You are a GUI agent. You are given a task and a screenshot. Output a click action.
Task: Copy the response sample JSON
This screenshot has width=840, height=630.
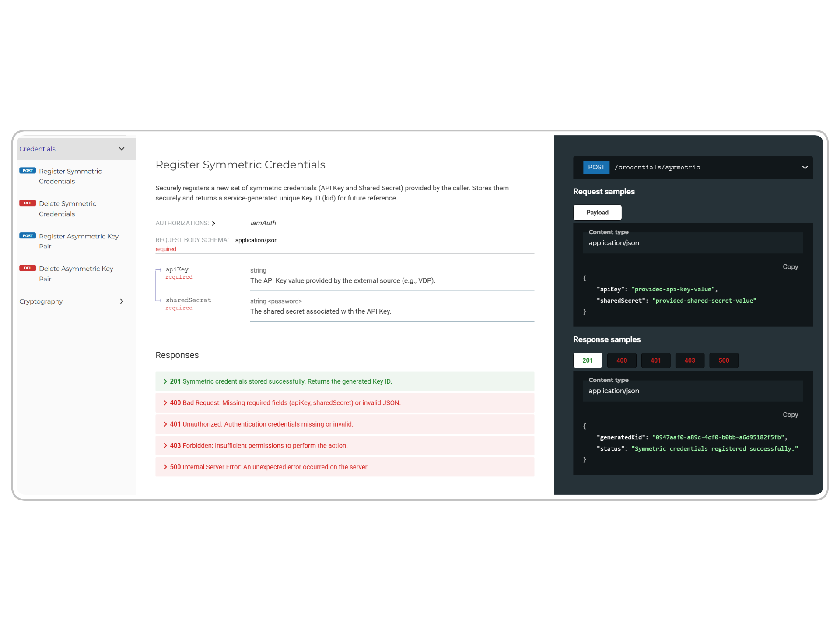pyautogui.click(x=790, y=415)
